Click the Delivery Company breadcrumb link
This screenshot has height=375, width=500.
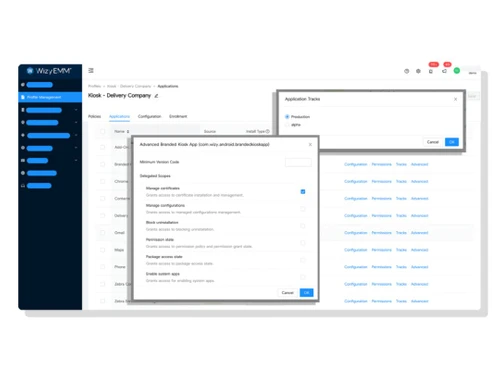(x=135, y=86)
